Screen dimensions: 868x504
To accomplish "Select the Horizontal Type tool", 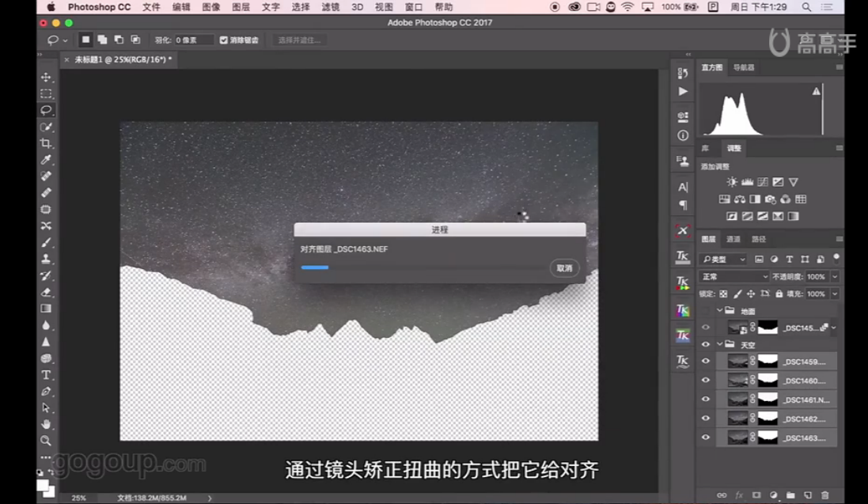I will [47, 375].
